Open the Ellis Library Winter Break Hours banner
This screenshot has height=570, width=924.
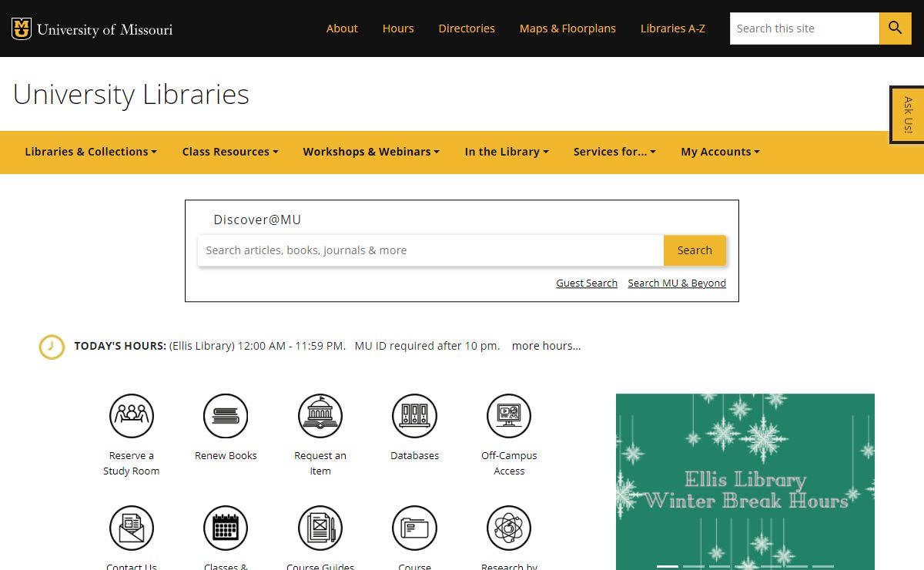[x=745, y=481]
